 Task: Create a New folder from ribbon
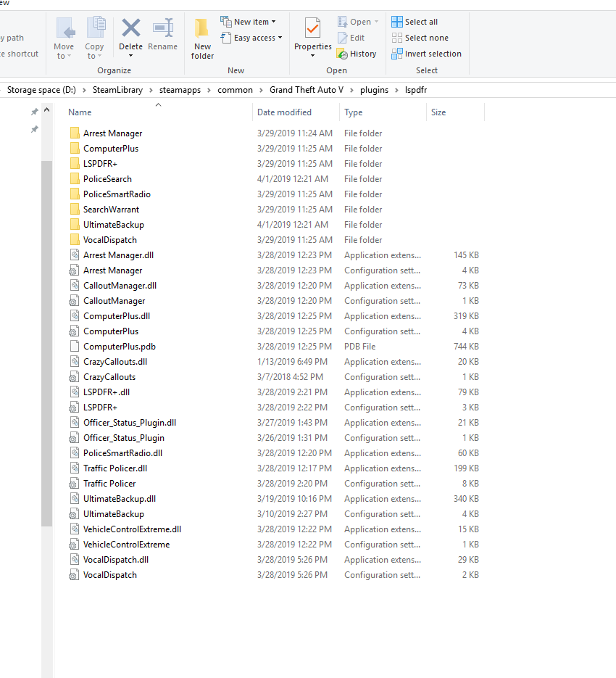pos(202,39)
